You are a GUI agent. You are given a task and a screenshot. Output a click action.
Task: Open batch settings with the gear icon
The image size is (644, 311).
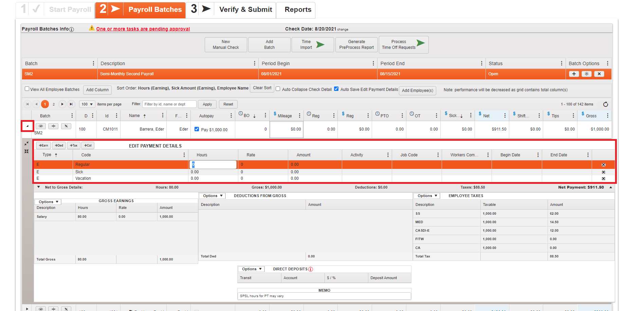point(586,74)
